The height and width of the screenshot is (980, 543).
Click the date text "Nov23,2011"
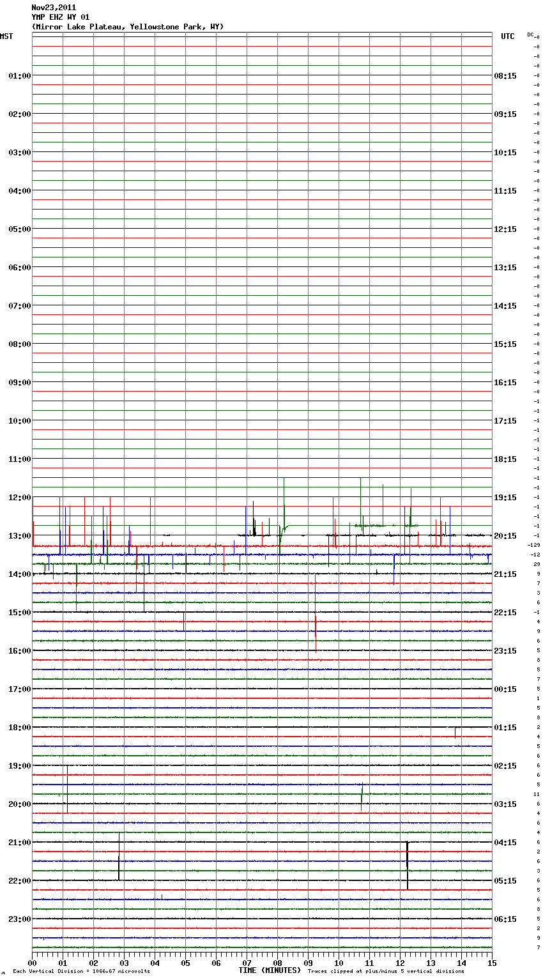click(53, 8)
